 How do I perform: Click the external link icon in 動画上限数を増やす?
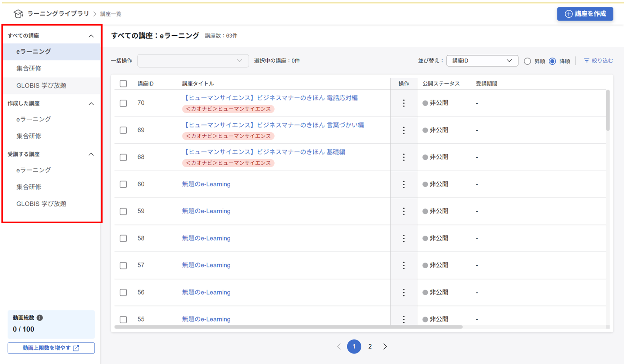(x=76, y=348)
